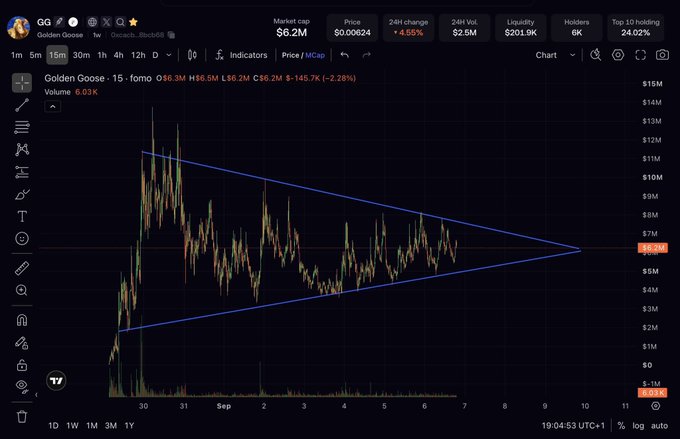Click the Liquidity $201.9K stat card
The height and width of the screenshot is (439, 680).
[x=520, y=27]
